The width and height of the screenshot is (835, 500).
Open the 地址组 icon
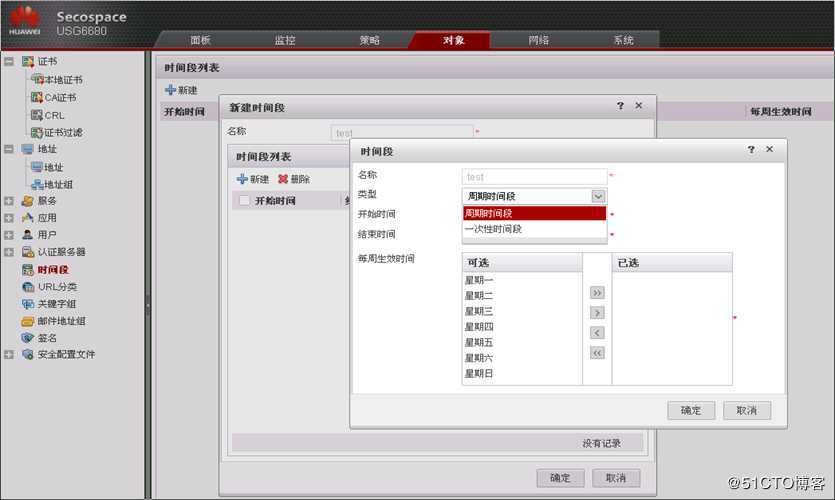coord(37,185)
